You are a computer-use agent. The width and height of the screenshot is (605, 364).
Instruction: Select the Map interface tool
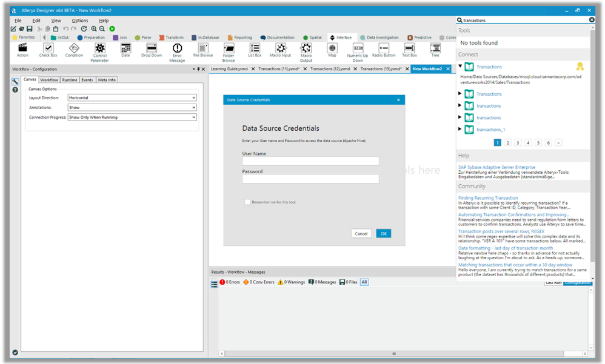click(332, 50)
